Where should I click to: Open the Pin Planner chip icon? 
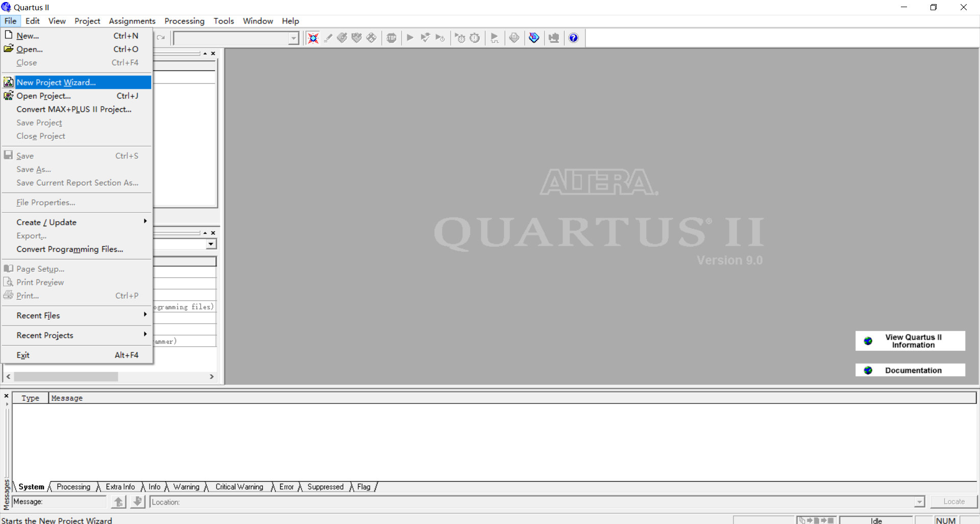coord(343,37)
